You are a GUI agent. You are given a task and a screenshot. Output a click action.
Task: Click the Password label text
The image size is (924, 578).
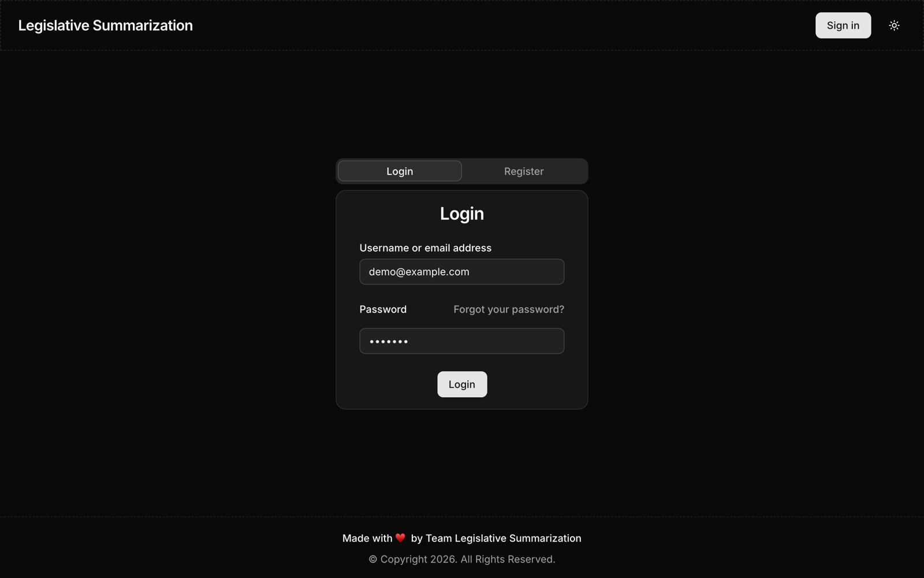point(383,309)
